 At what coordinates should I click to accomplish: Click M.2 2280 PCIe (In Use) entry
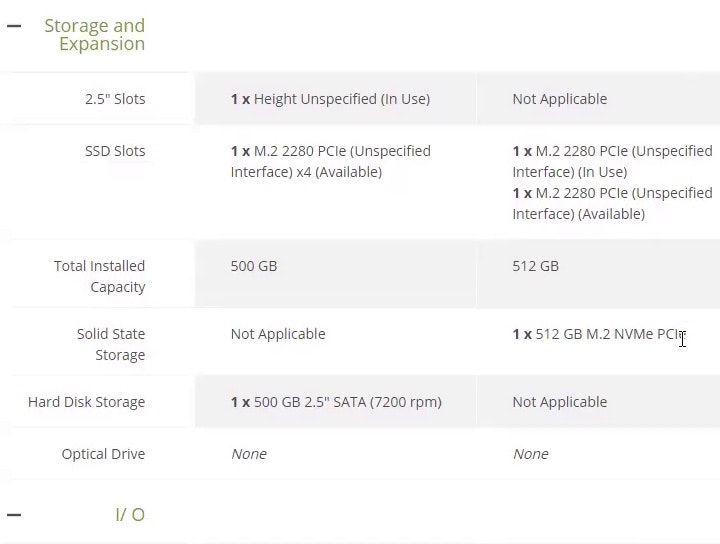pos(612,161)
